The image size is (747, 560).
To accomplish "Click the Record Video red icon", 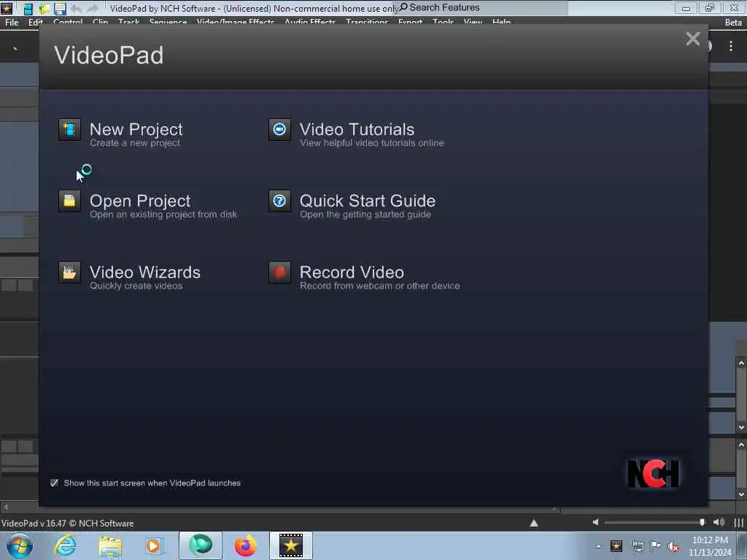I will (279, 273).
